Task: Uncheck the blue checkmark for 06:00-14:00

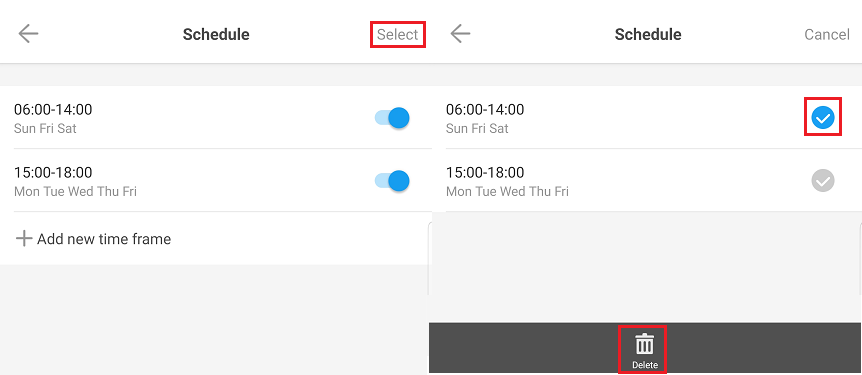Action: 823,117
